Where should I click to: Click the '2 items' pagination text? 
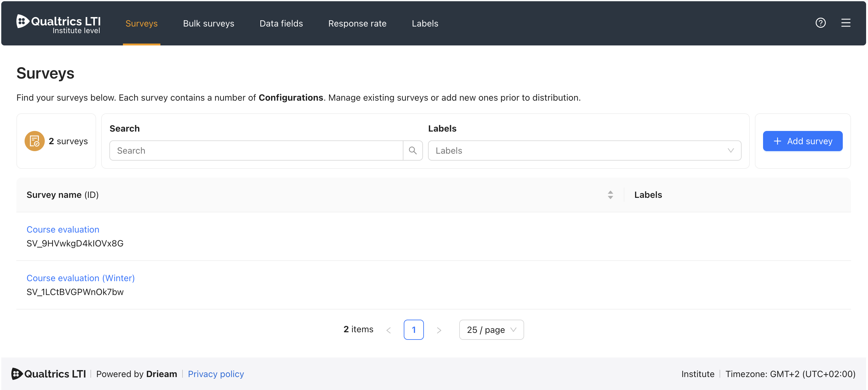pyautogui.click(x=358, y=329)
